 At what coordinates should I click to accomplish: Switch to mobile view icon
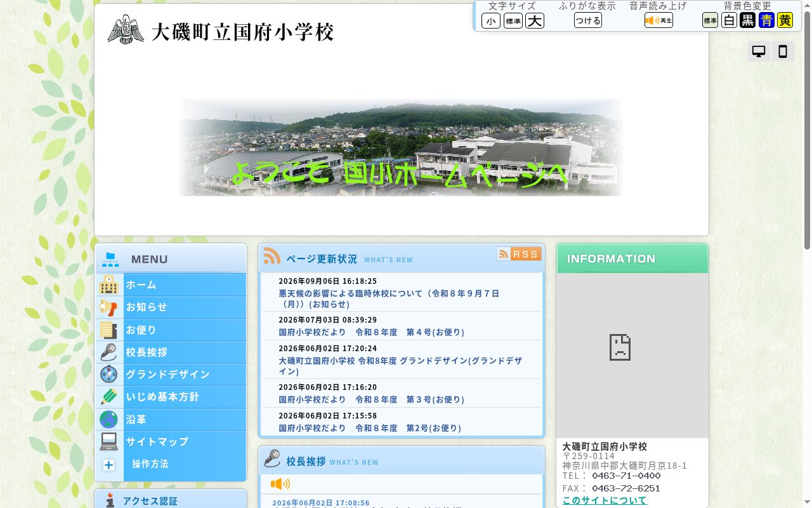pyautogui.click(x=783, y=51)
